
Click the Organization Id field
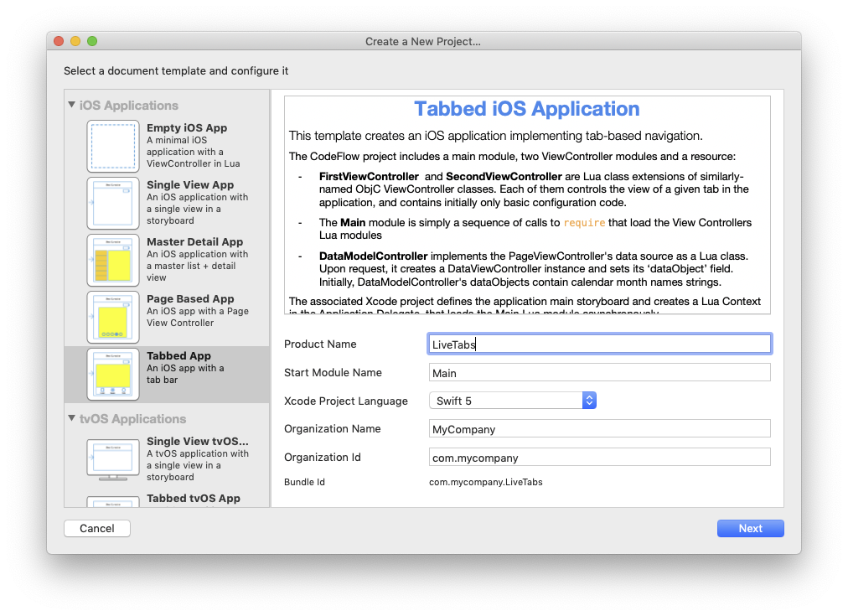pos(599,458)
